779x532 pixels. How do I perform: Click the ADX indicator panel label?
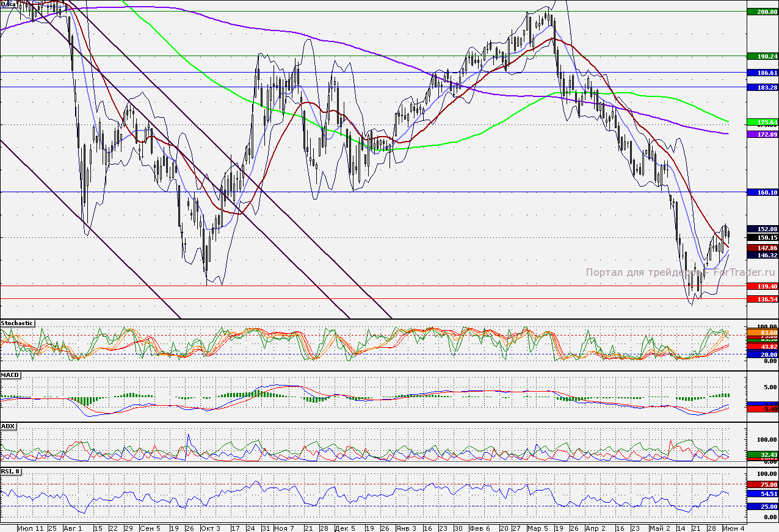[x=8, y=426]
